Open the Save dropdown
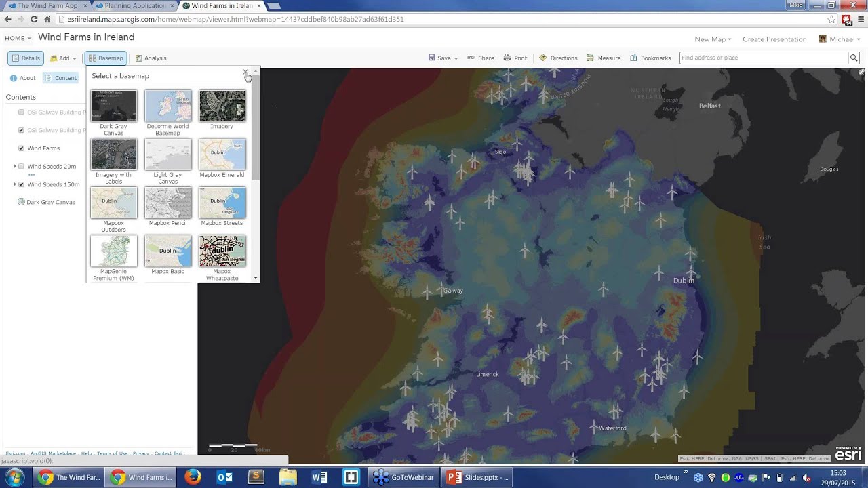The height and width of the screenshot is (488, 868). pos(443,58)
